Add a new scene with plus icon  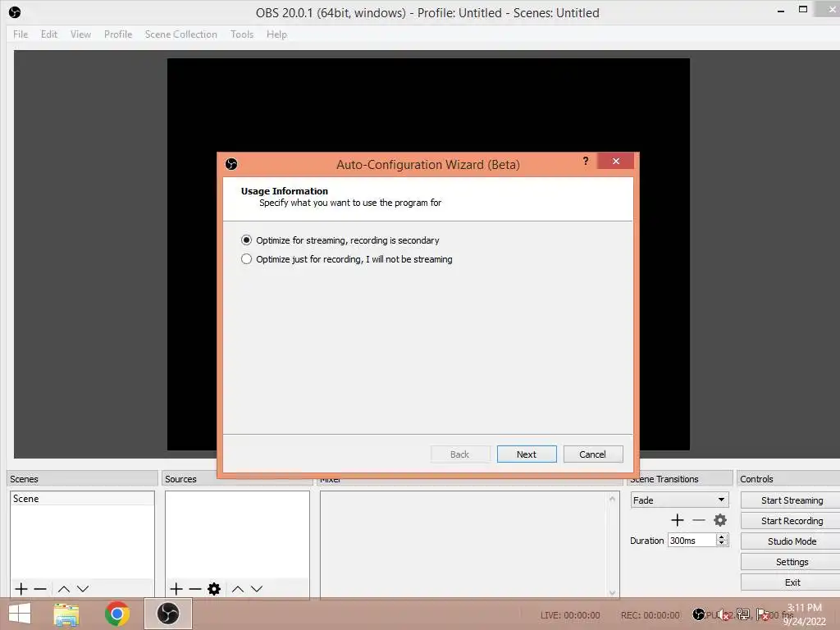coord(21,589)
